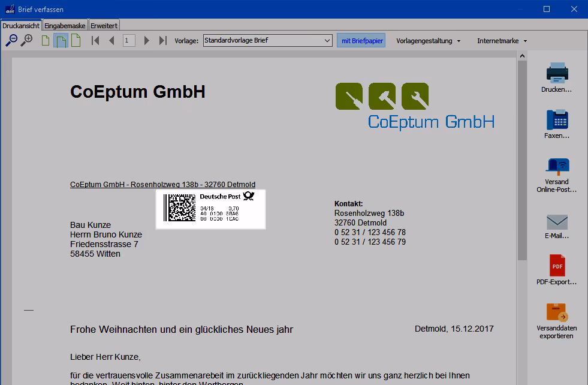Click the page number field

(129, 41)
